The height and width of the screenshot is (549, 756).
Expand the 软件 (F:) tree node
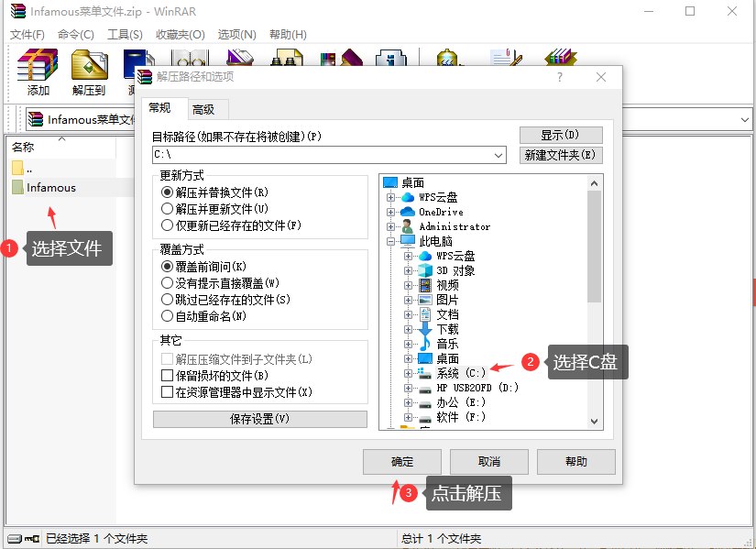click(408, 417)
